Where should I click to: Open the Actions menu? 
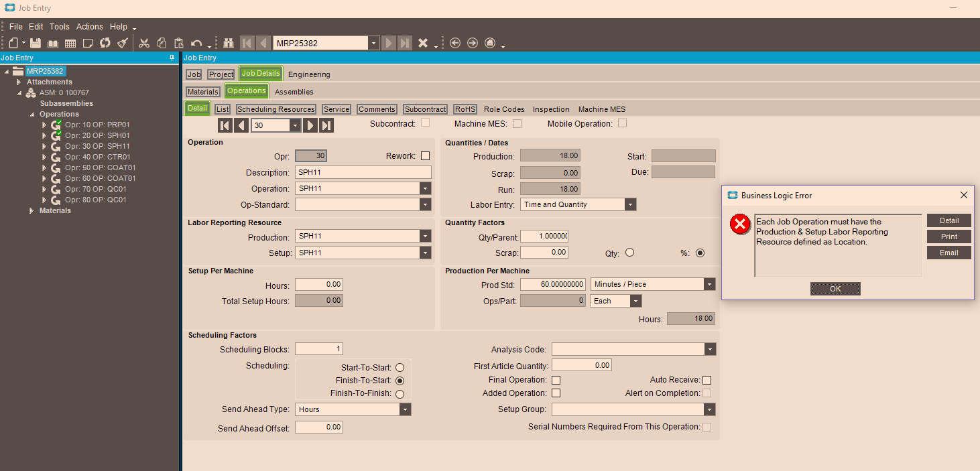coord(90,27)
